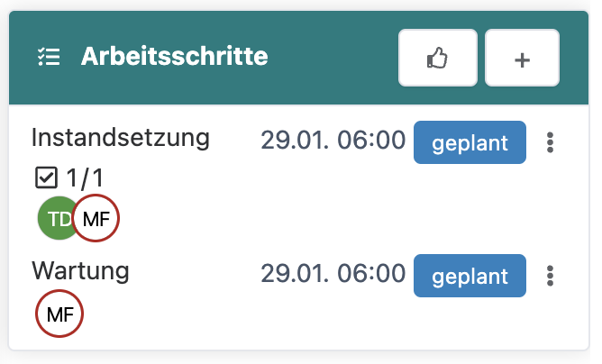Click the checkbox icon next to 1/1

click(x=45, y=177)
